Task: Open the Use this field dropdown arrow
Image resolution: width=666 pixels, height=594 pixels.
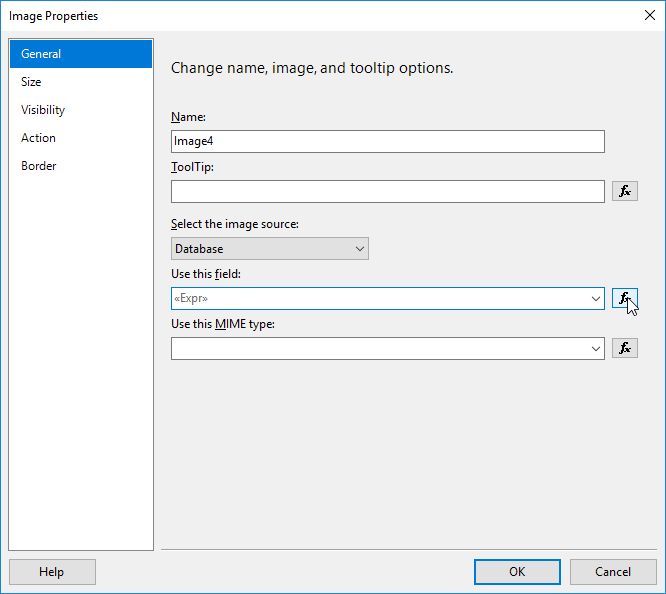Action: [596, 298]
